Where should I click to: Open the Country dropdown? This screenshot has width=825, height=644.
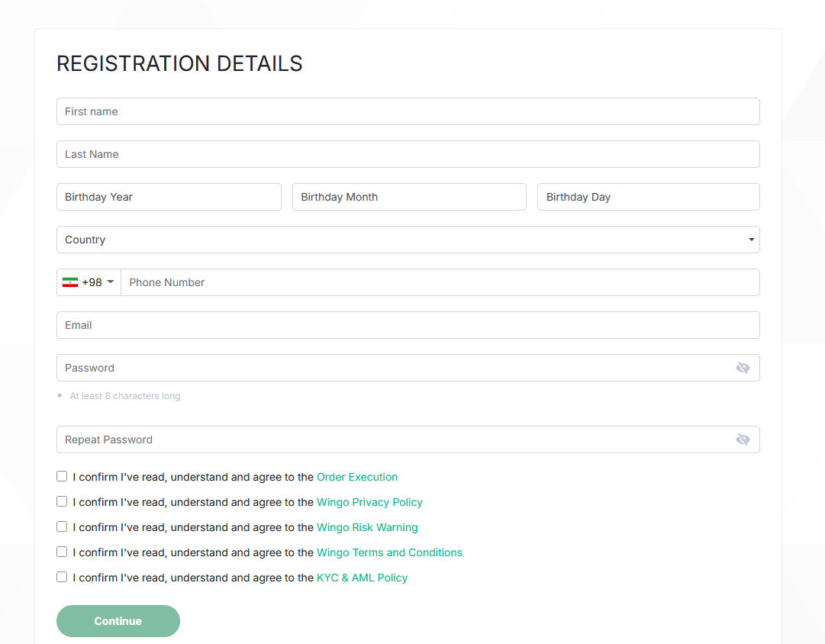tap(408, 240)
